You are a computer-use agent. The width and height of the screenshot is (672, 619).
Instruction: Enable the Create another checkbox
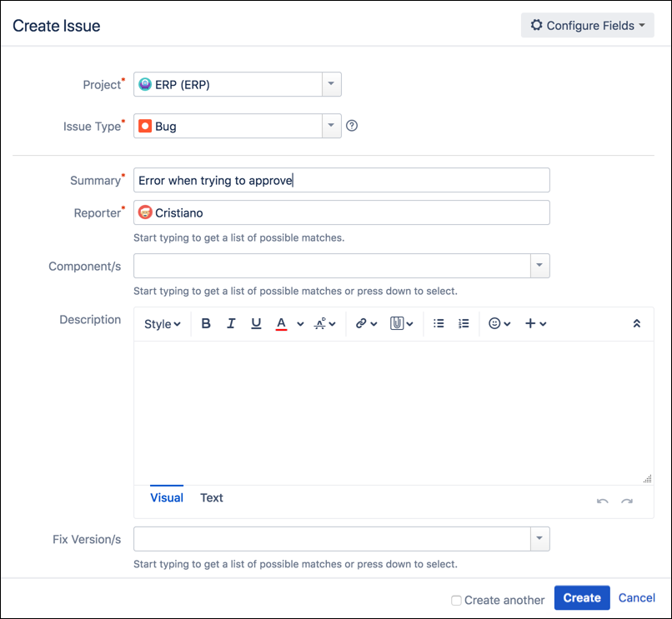(456, 600)
